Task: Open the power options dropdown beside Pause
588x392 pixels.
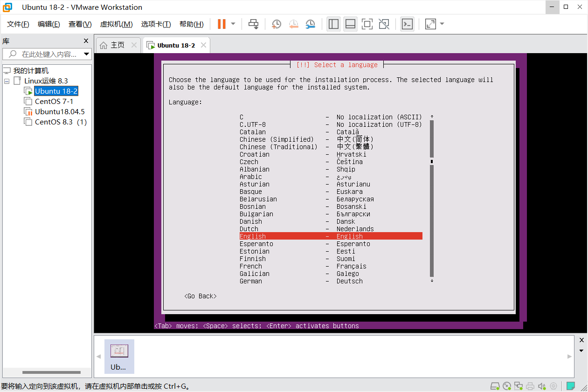Action: [x=233, y=24]
